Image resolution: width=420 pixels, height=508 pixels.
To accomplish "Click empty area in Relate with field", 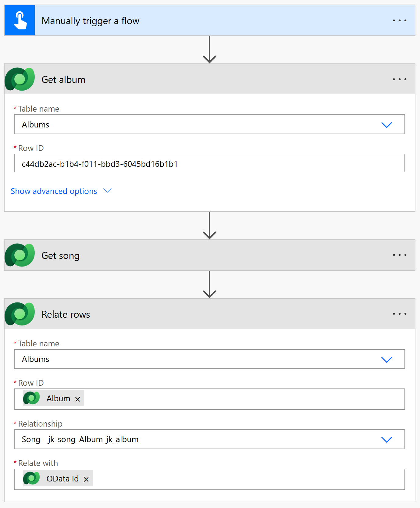I will pyautogui.click(x=244, y=479).
